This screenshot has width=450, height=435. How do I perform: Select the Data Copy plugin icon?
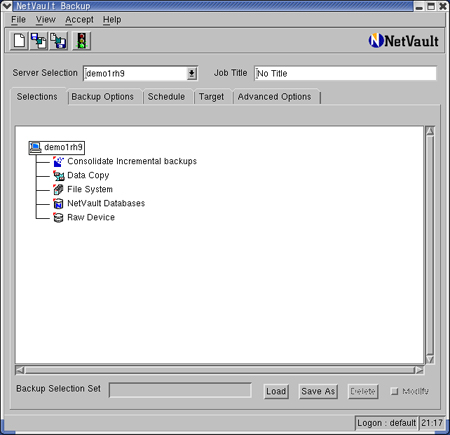58,175
